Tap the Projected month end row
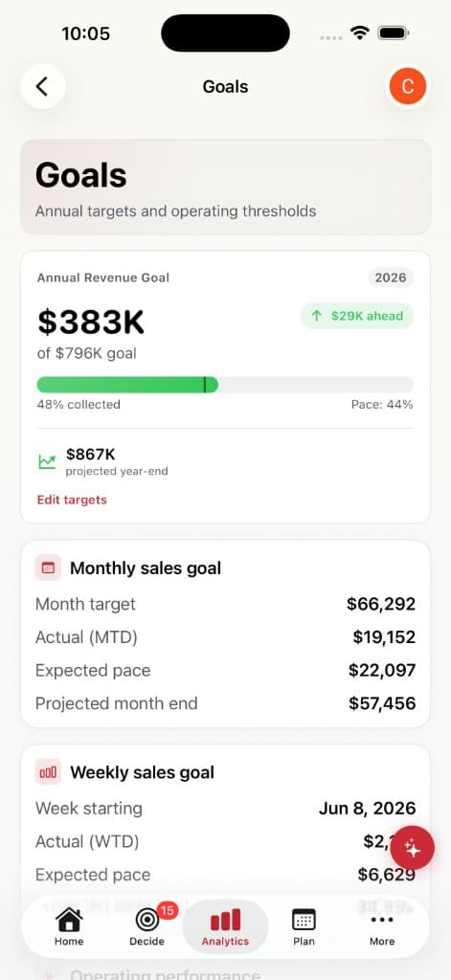The image size is (451, 980). (x=225, y=703)
